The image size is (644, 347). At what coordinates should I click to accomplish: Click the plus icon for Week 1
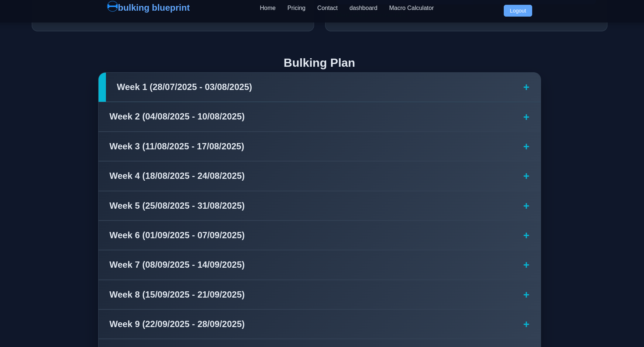pos(526,87)
